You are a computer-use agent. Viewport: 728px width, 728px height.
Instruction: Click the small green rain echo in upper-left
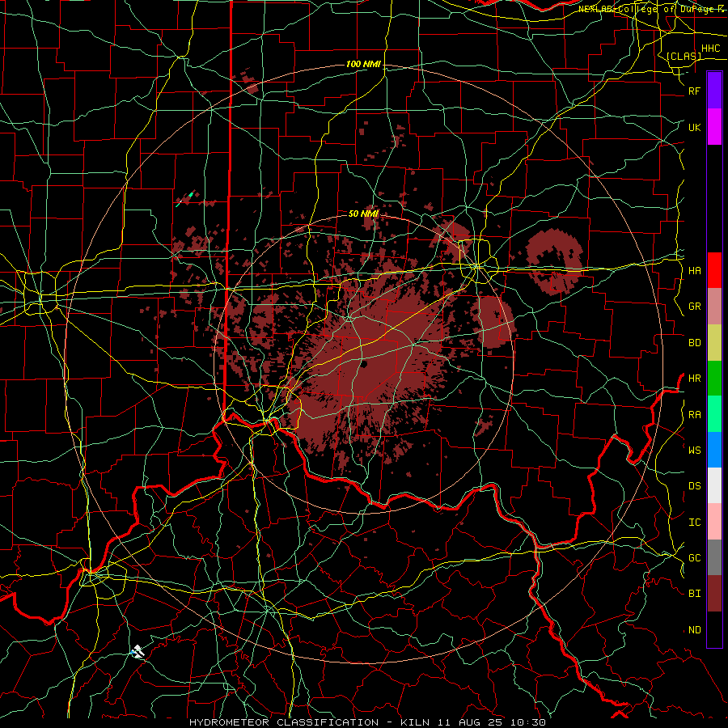click(190, 194)
